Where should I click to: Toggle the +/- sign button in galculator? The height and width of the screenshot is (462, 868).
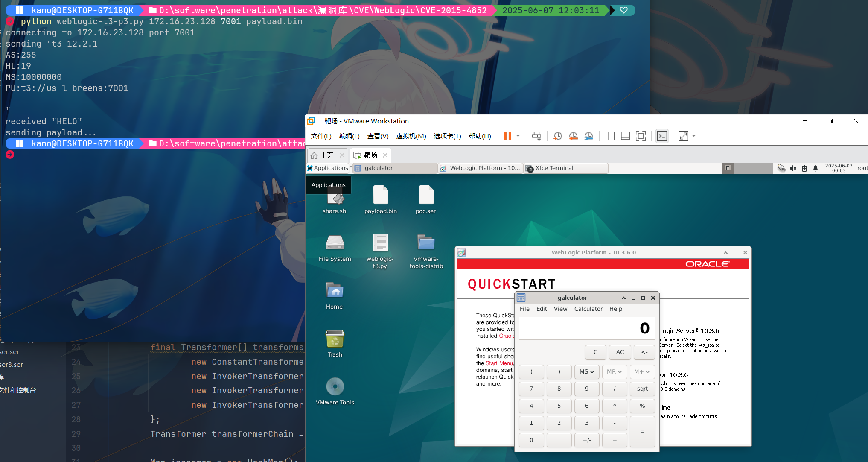coord(587,440)
